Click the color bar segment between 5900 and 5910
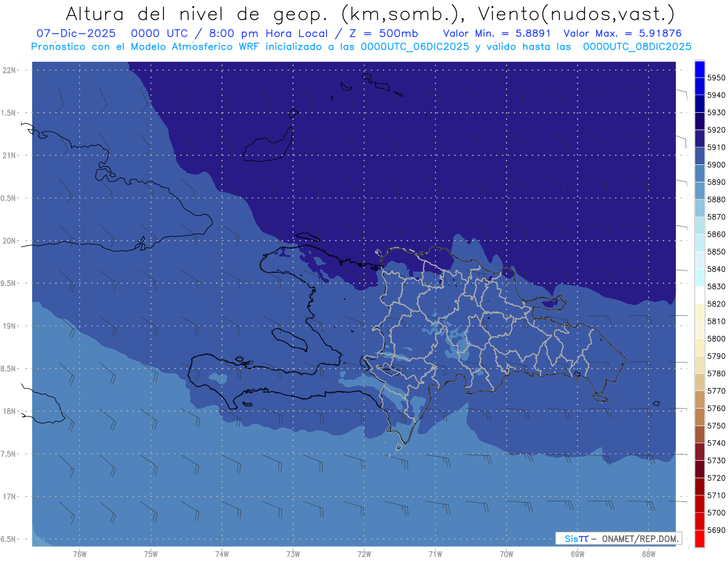This screenshot has width=728, height=562. tap(699, 156)
